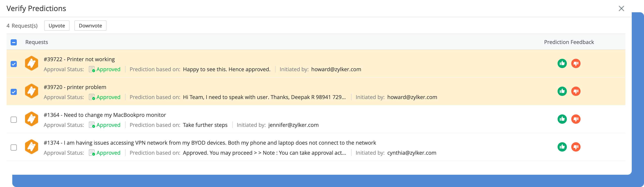Downvote prediction for printer problem request

(576, 91)
